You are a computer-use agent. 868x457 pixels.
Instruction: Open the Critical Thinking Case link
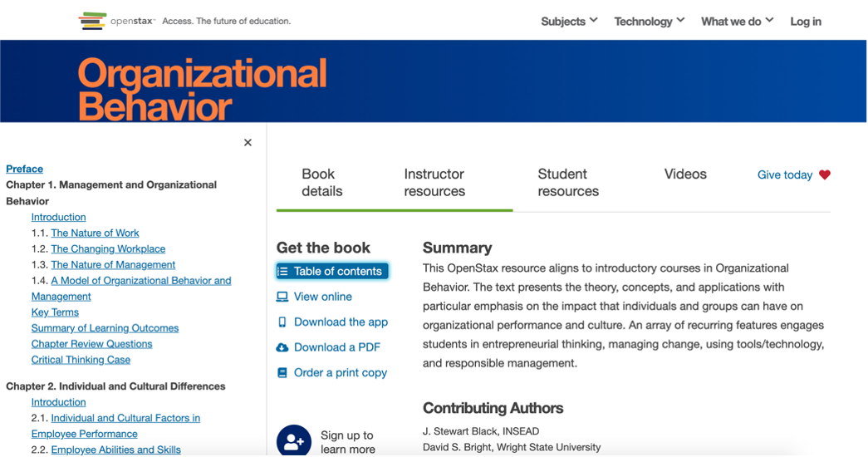pyautogui.click(x=81, y=360)
